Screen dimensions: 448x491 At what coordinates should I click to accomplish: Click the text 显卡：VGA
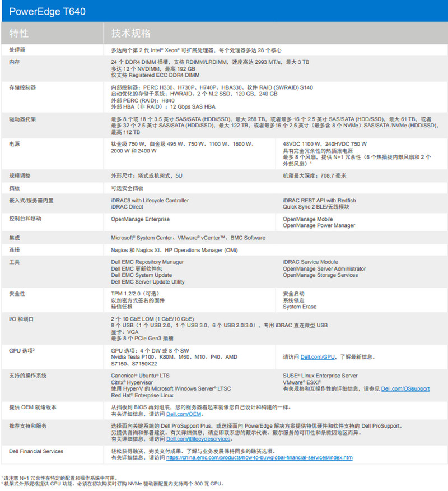click(124, 332)
